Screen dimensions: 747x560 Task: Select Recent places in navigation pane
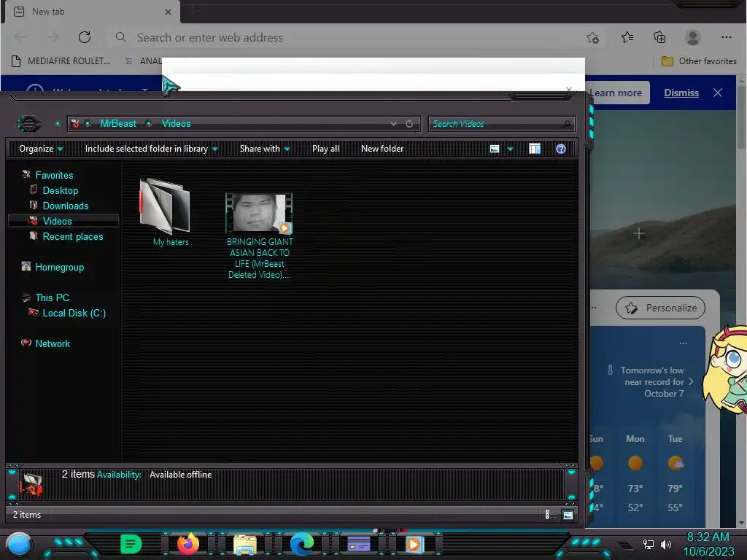point(73,236)
